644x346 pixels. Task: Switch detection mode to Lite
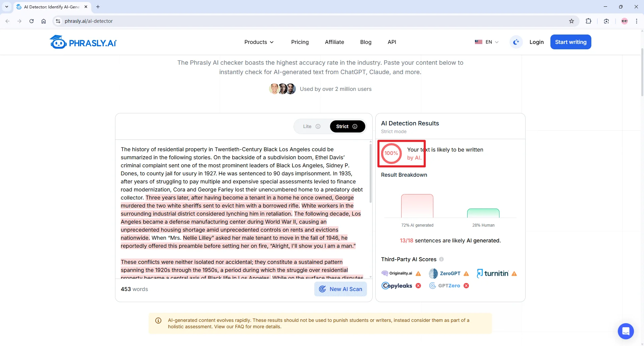pos(311,126)
